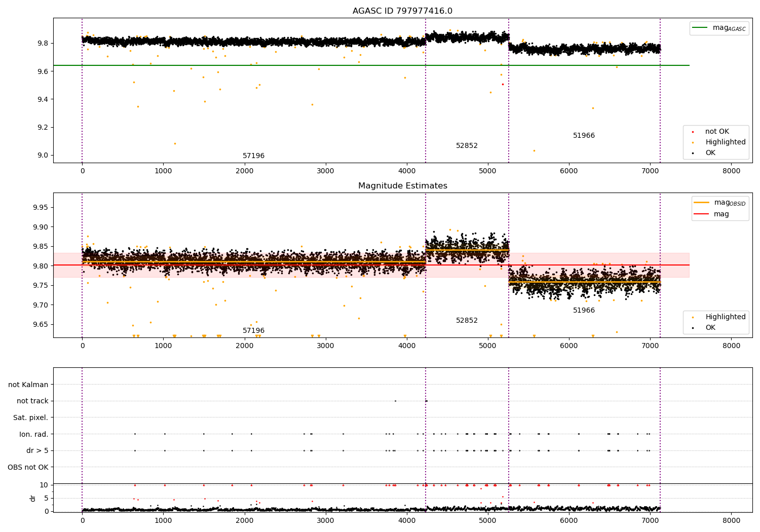The width and height of the screenshot is (760, 532).
Task: Click the green line swatch in top legend
Action: click(700, 28)
